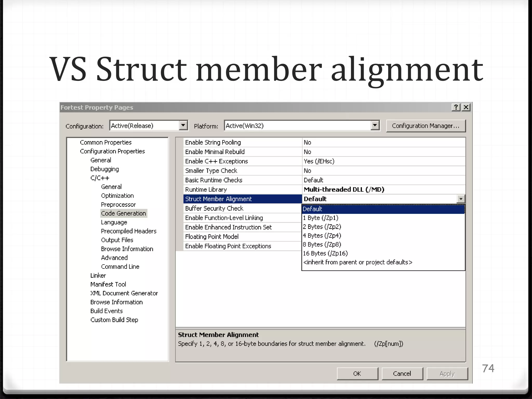
Task: Click the Yes (/EHsc) value cell
Action: (384, 161)
